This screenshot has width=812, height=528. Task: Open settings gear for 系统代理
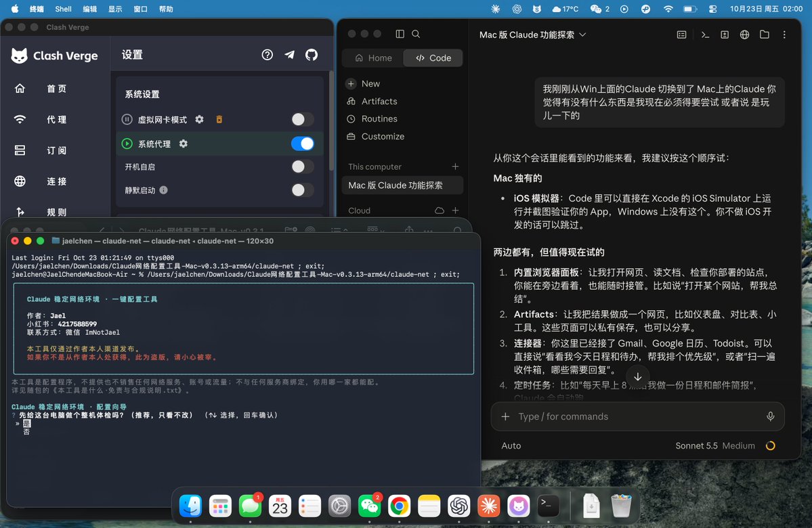pos(184,144)
